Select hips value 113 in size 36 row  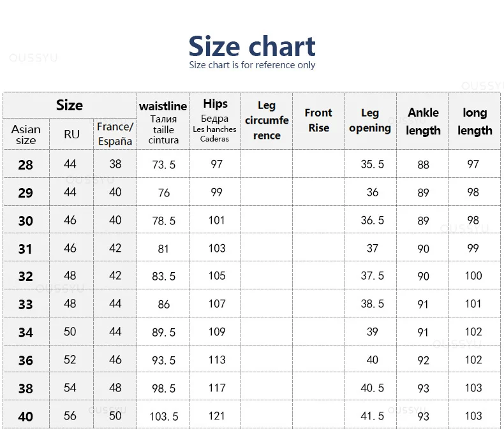tap(217, 360)
